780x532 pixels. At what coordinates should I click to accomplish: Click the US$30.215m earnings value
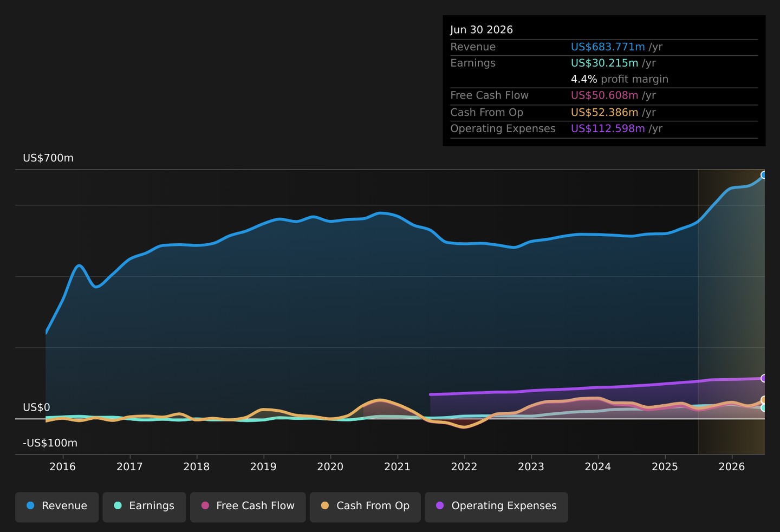point(604,63)
